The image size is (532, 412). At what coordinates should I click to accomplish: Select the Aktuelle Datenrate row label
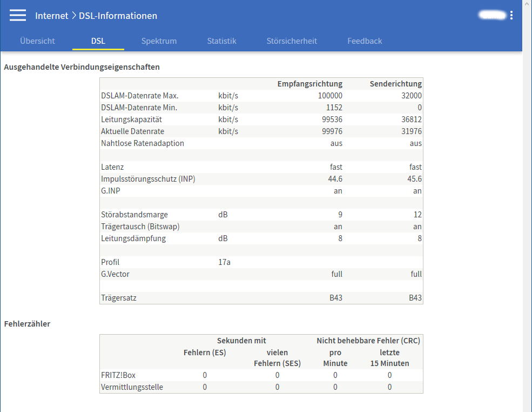132,131
